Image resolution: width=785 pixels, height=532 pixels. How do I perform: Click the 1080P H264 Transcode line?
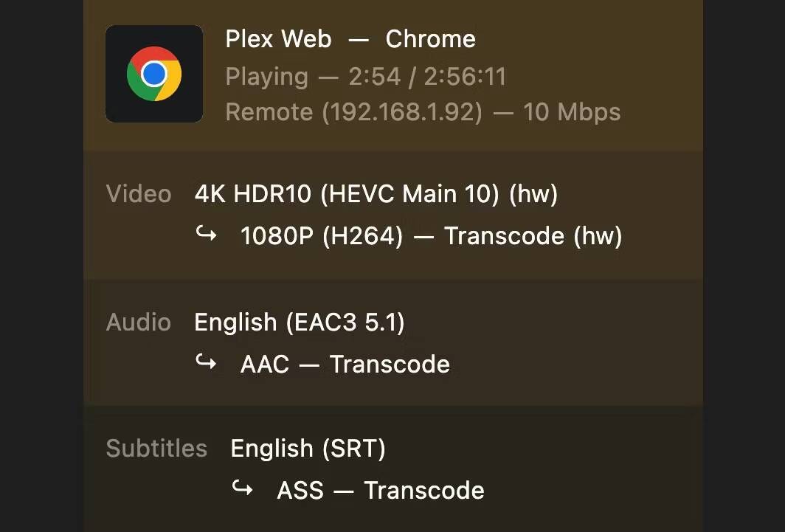(x=431, y=236)
